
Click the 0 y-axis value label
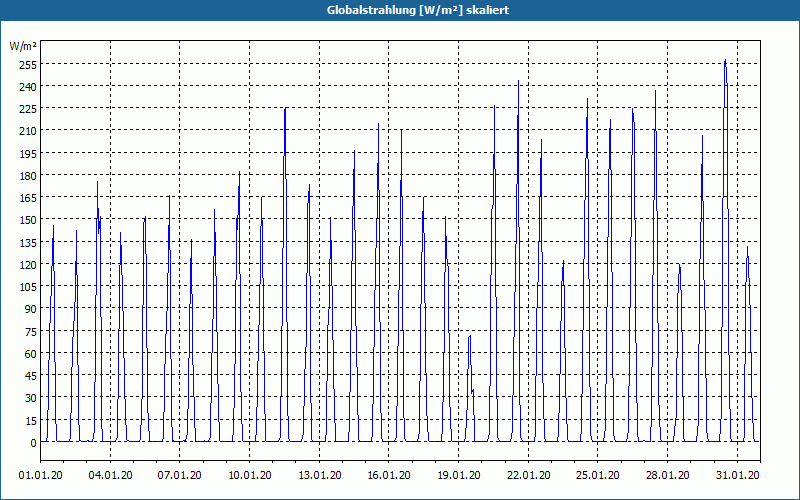[x=34, y=443]
